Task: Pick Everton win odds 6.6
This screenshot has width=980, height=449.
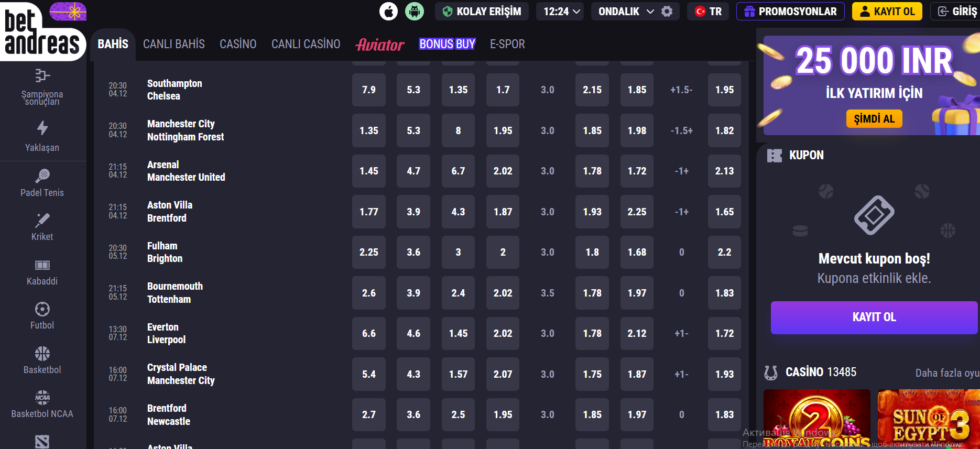Action: coord(369,333)
